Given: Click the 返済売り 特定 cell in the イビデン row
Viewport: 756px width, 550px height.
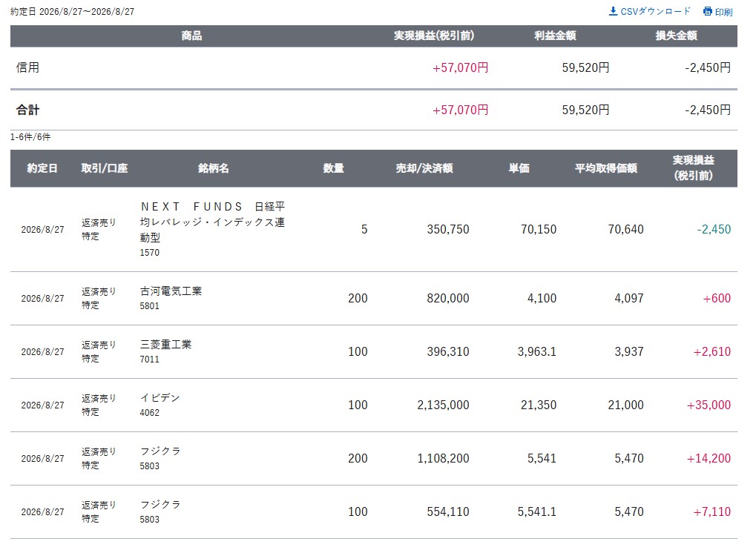Looking at the screenshot, I should coord(99,405).
